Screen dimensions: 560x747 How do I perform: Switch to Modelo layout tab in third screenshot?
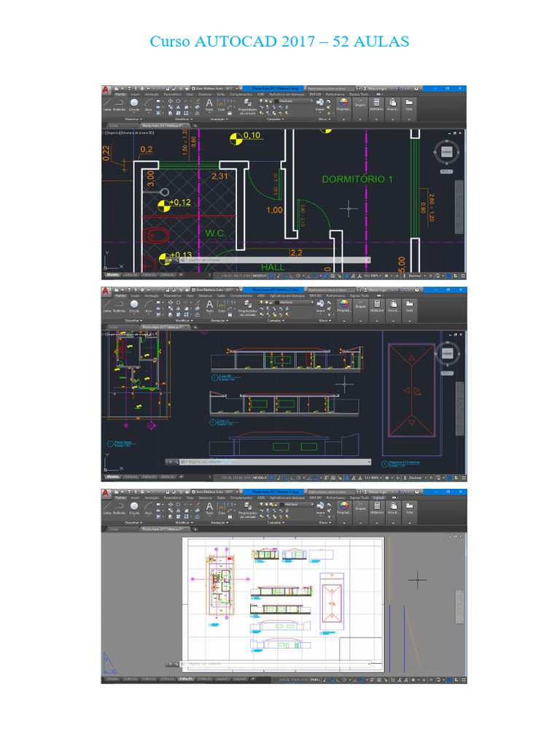point(113,679)
